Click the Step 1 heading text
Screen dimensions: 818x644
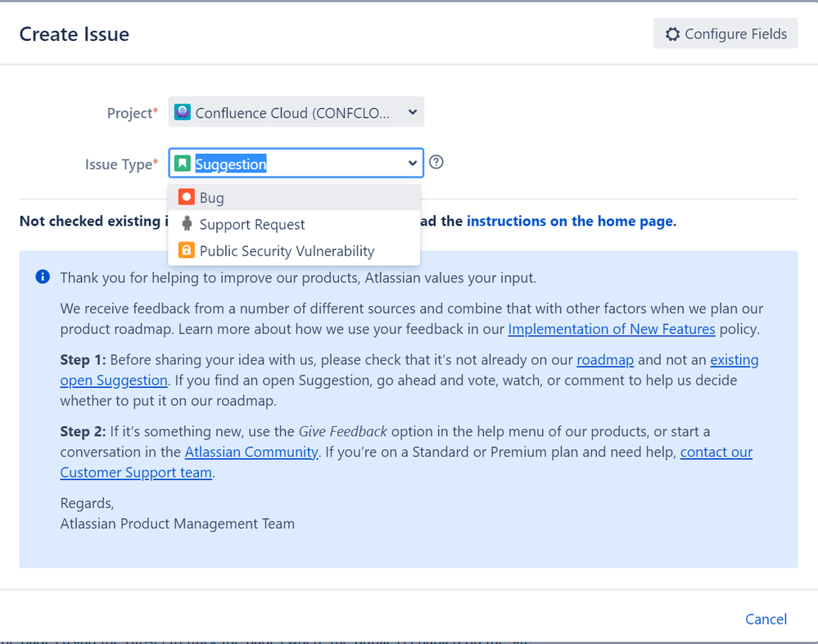[83, 360]
